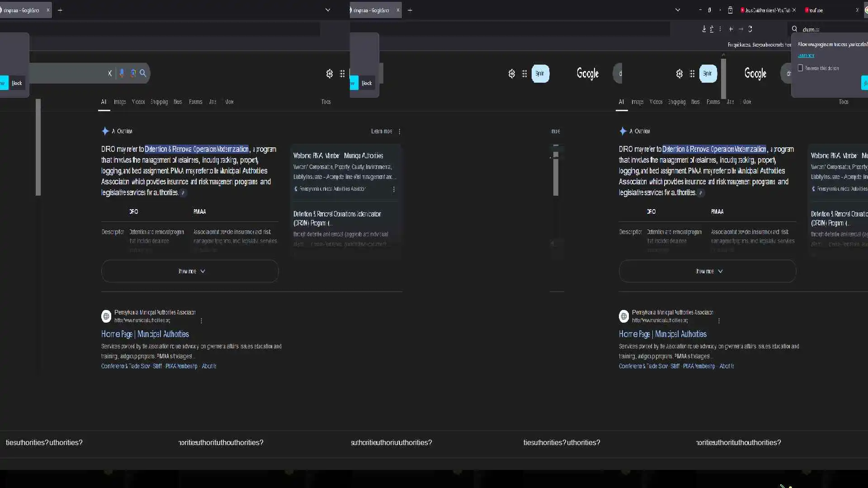
Task: Click Learn more next to AI Overview heading
Action: [381, 131]
